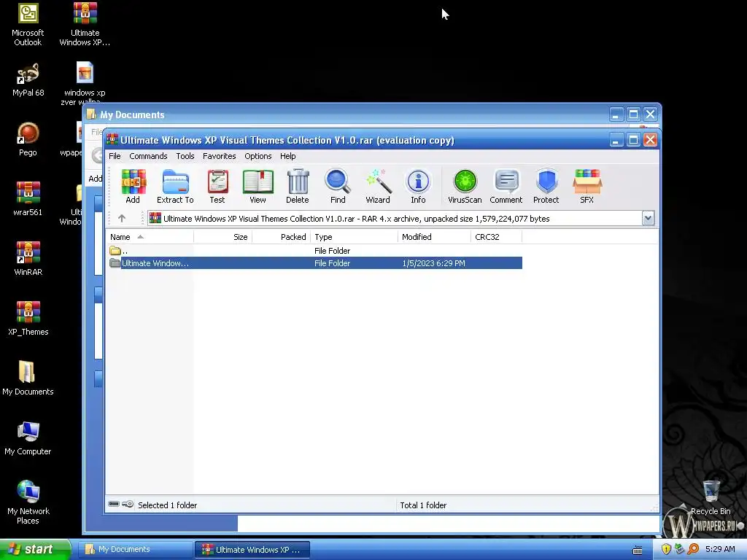Screen dimensions: 747x560
Task: Launch the Wizard tool
Action: tap(378, 186)
